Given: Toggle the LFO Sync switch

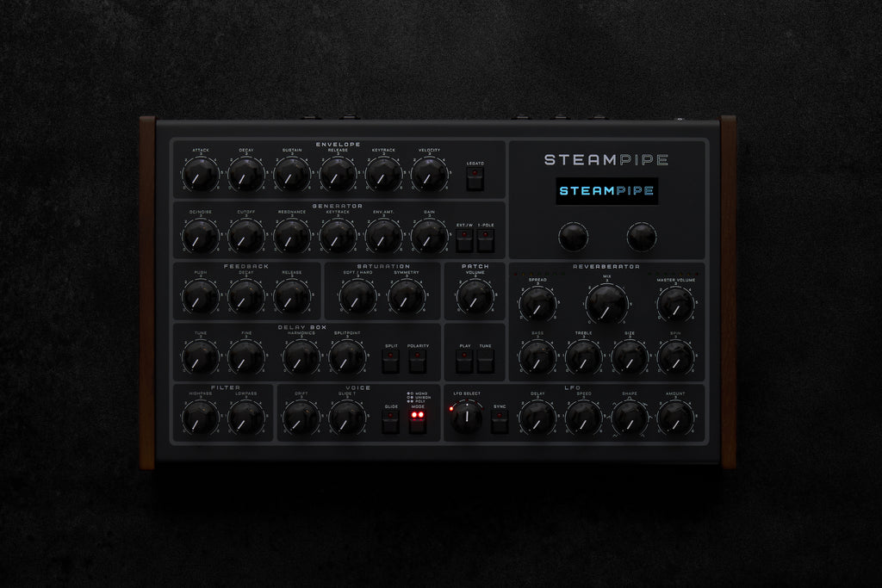Looking at the screenshot, I should click(500, 422).
